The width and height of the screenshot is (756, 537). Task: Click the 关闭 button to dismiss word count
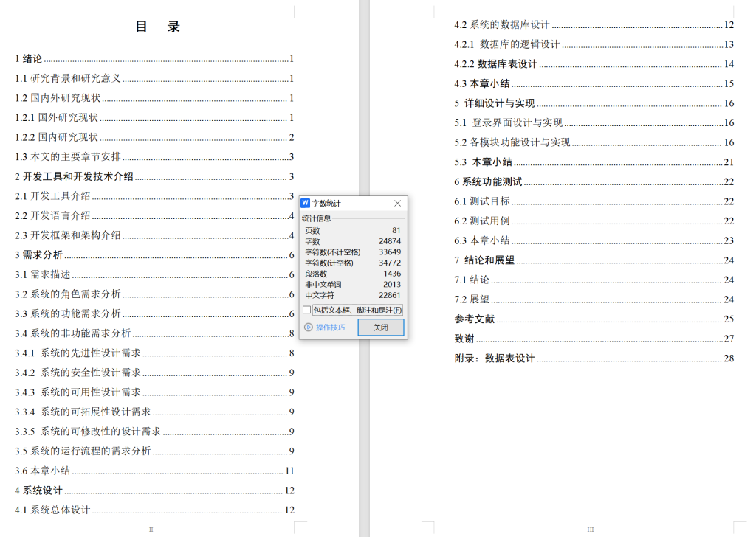381,327
